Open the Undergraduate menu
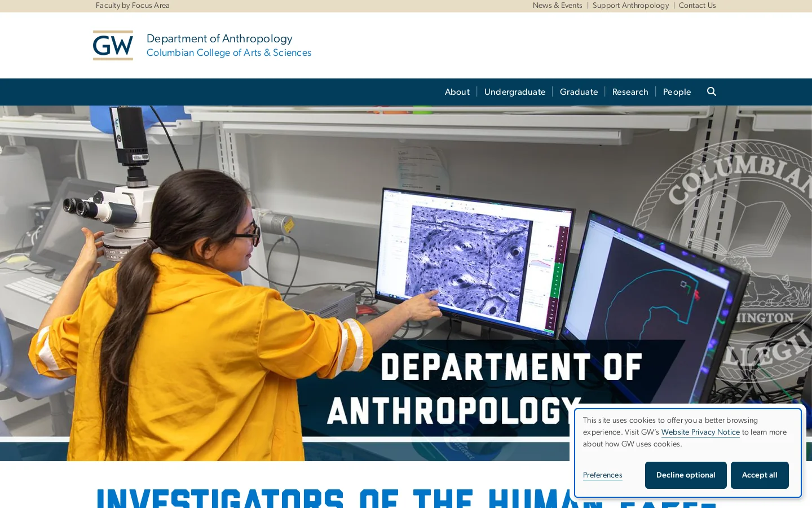The width and height of the screenshot is (812, 508). 515,91
